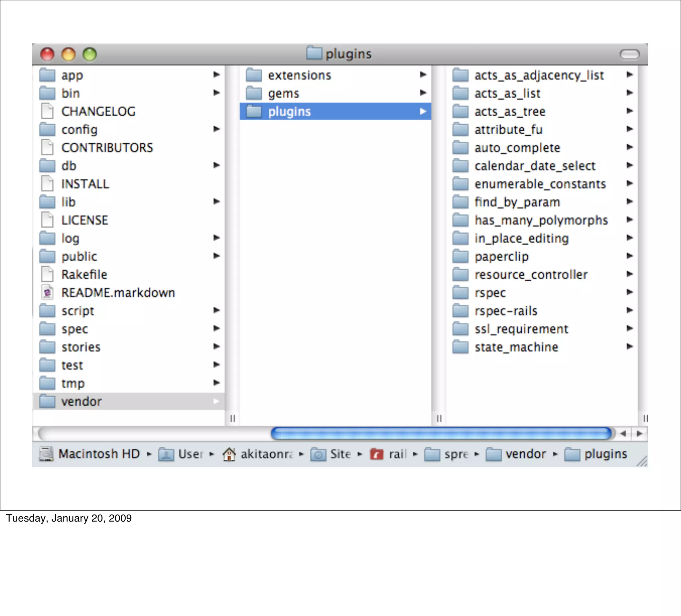Viewport: 681px width, 616px height.
Task: Click the blue horizontal scrollbar thumb
Action: [x=441, y=433]
